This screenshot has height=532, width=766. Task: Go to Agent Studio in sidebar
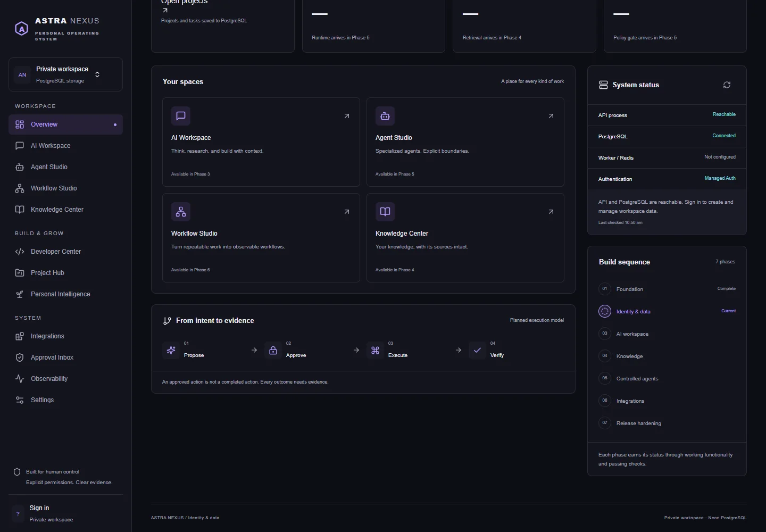tap(65, 167)
